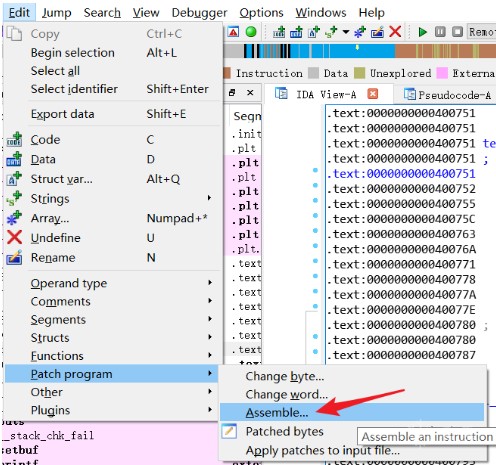The height and width of the screenshot is (465, 496).
Task: Open the Debugger menu
Action: coord(199,13)
